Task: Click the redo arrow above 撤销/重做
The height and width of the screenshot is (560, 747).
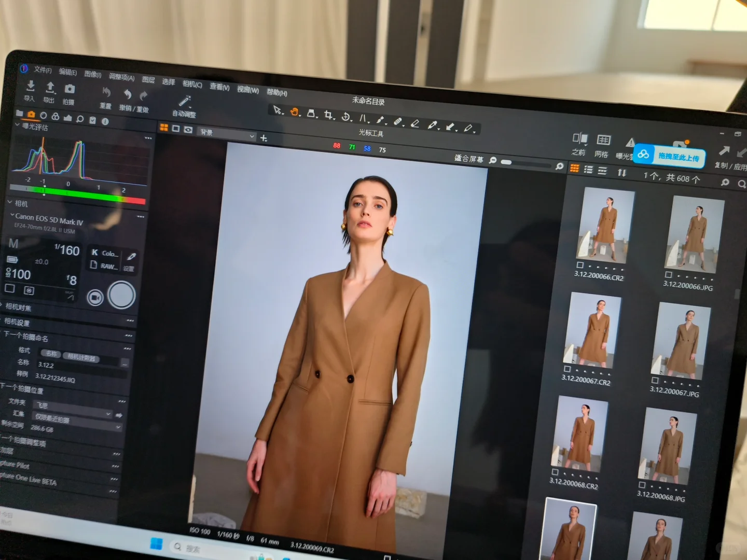Action: [144, 96]
